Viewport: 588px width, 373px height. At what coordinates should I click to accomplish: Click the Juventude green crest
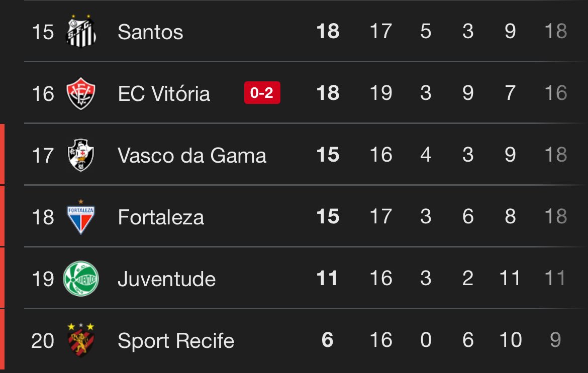[x=81, y=279]
